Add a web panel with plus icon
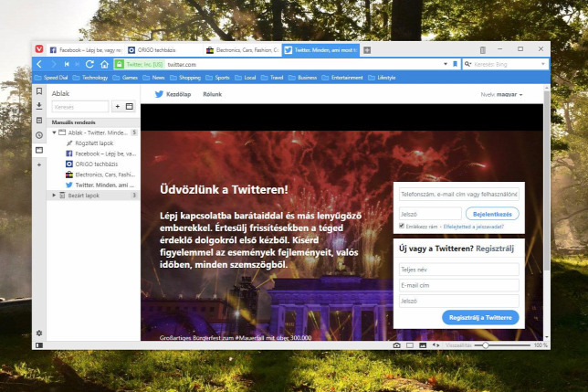 [39, 164]
